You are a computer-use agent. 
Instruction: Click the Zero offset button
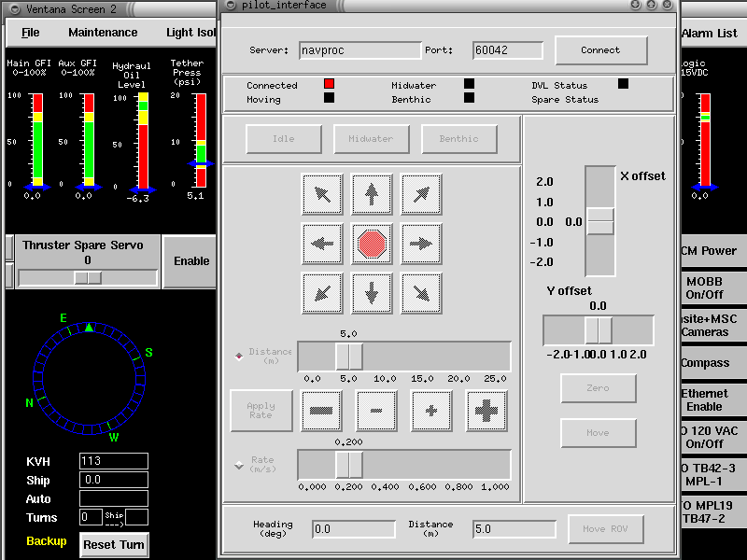pyautogui.click(x=599, y=388)
